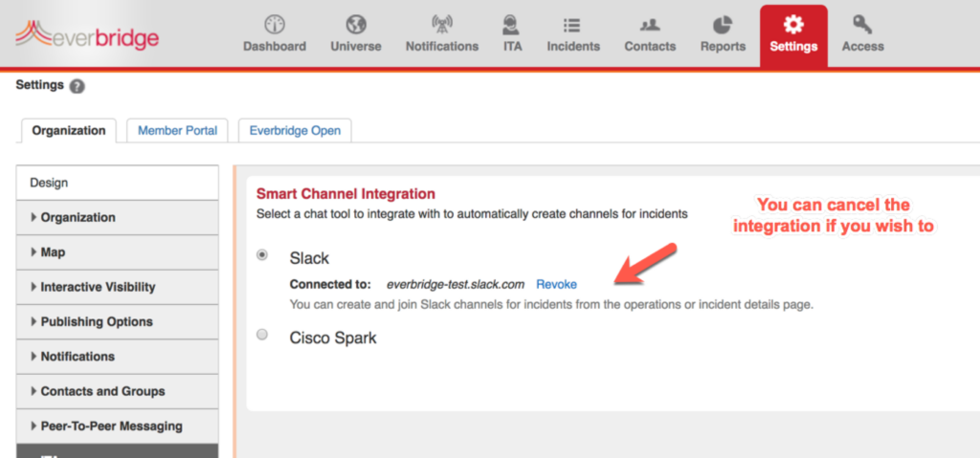Switch to the Everbridge Open tab
The width and height of the screenshot is (980, 458).
295,131
